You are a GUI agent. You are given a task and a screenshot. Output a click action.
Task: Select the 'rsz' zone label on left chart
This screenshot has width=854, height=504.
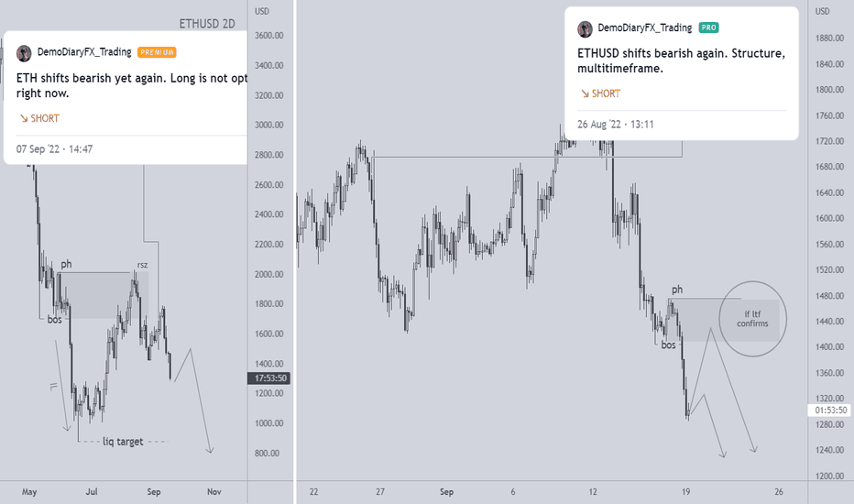pos(142,266)
